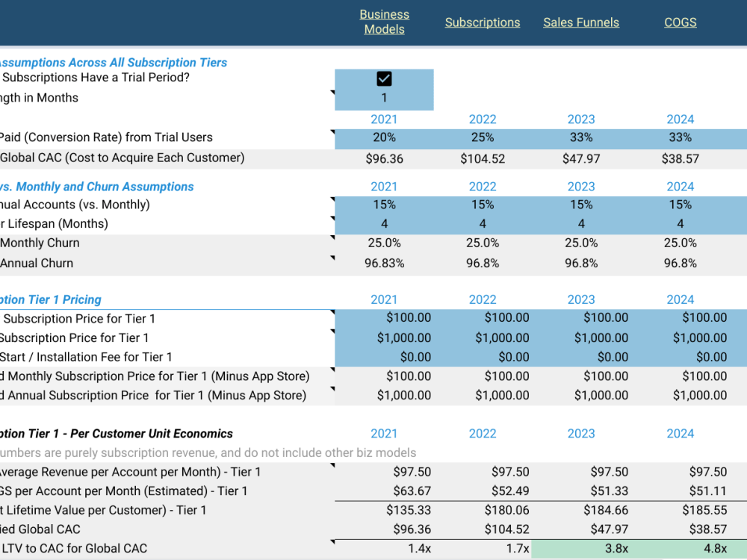The height and width of the screenshot is (560, 747).
Task: Click the 2023 header above churn assumptions
Action: point(581,186)
